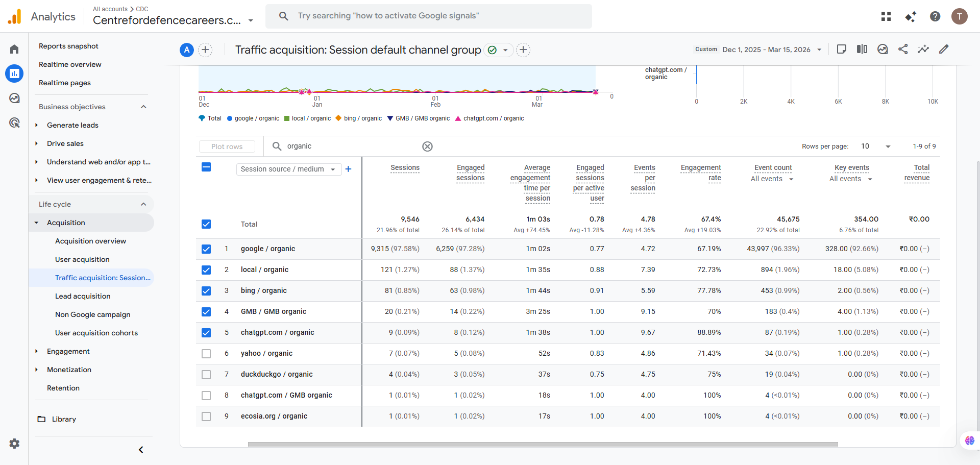Click the Share this report icon

tap(903, 49)
